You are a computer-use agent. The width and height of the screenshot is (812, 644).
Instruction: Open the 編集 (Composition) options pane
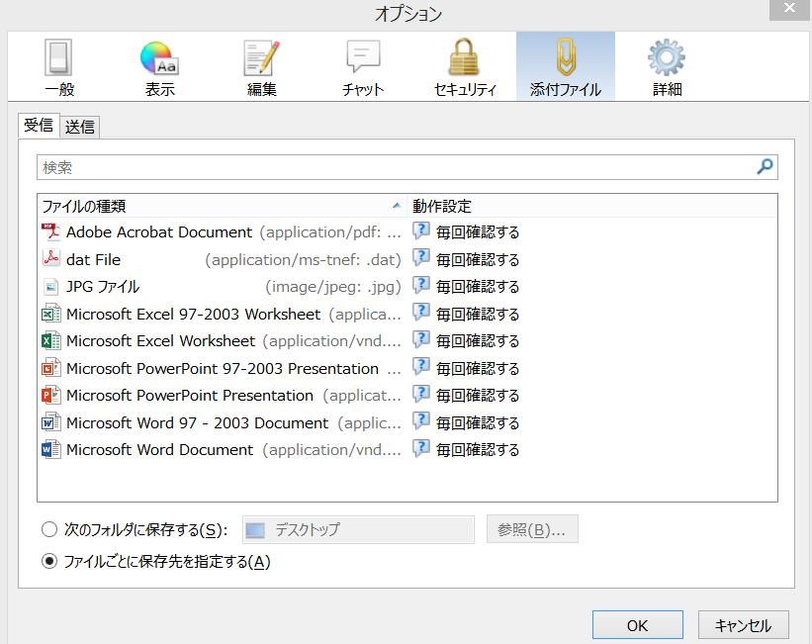click(x=262, y=66)
